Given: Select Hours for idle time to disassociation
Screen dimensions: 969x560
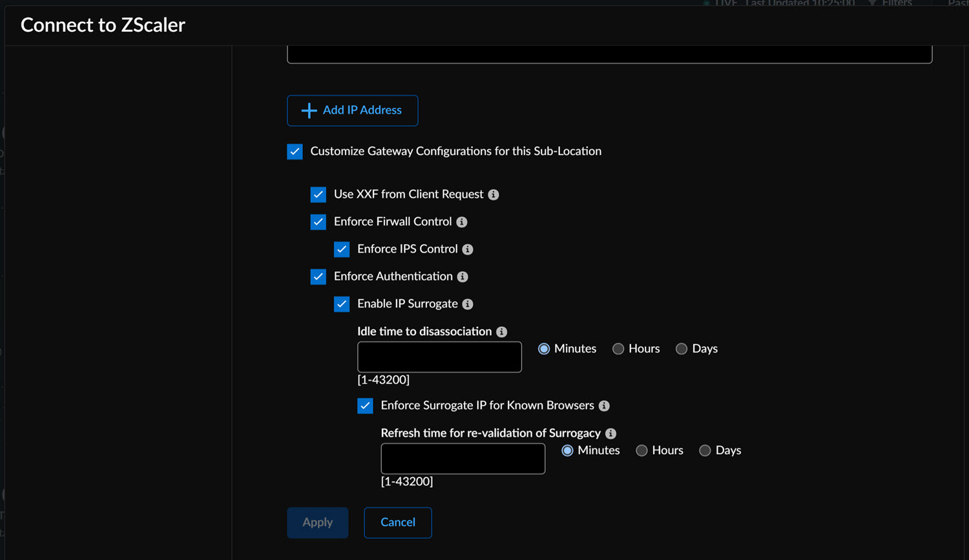Looking at the screenshot, I should click(618, 349).
